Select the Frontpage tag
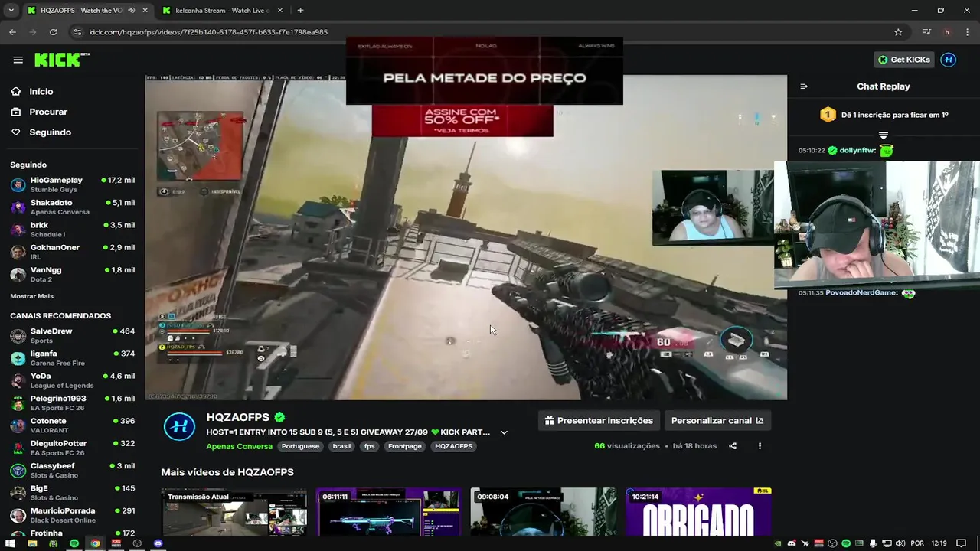 405,446
